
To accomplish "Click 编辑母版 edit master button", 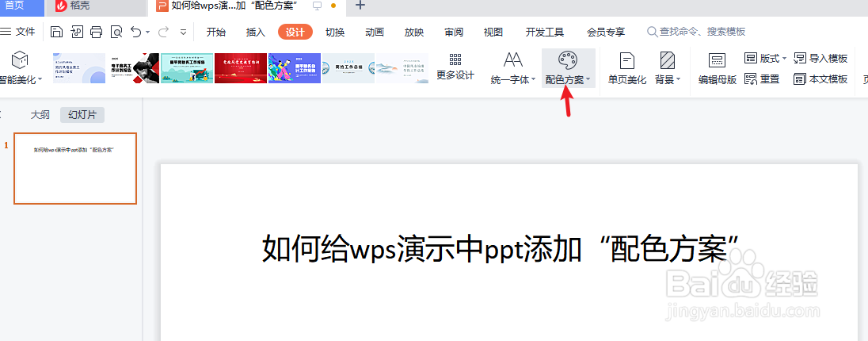I will pyautogui.click(x=718, y=67).
